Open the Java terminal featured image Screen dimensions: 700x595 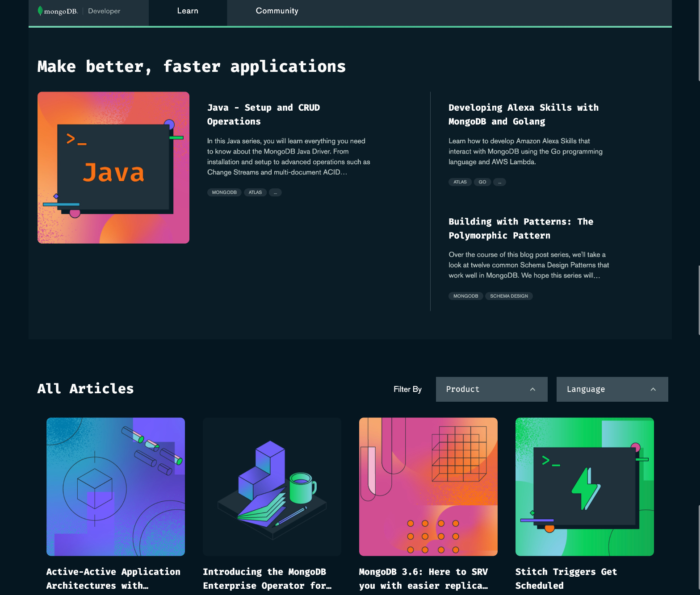(x=113, y=168)
